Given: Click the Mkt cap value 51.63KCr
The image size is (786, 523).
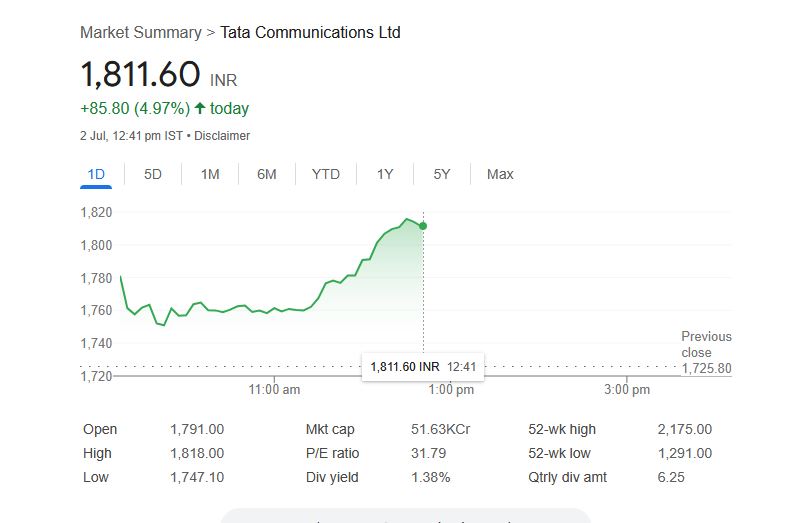Looking at the screenshot, I should coord(440,430).
